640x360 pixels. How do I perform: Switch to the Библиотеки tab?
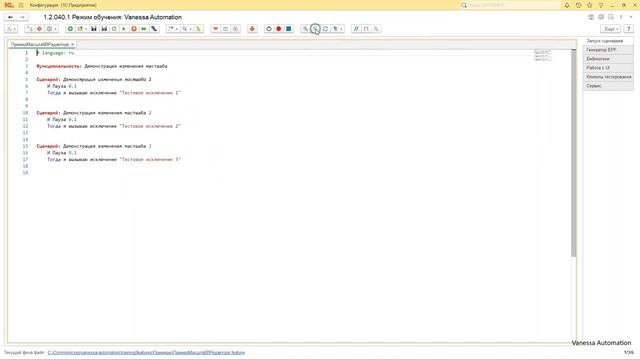point(608,59)
